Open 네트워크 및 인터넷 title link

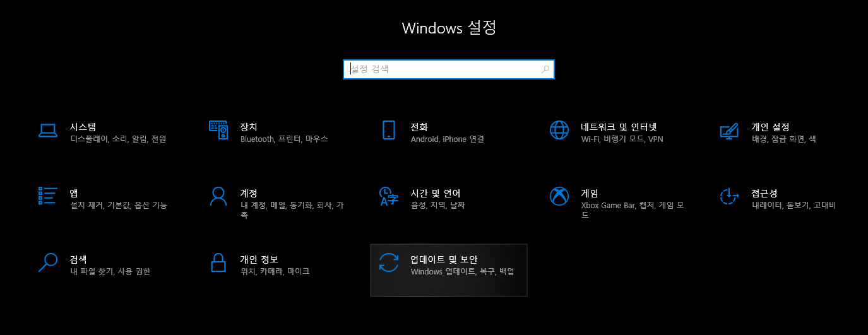[619, 127]
